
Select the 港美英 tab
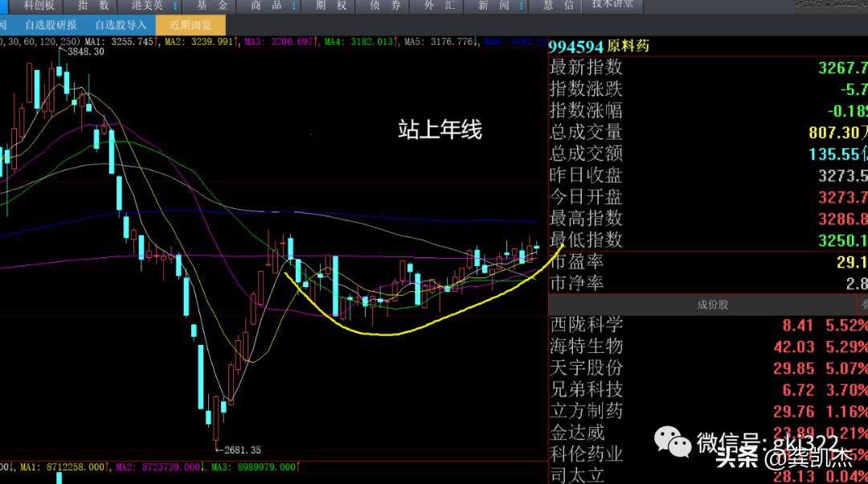pyautogui.click(x=147, y=6)
